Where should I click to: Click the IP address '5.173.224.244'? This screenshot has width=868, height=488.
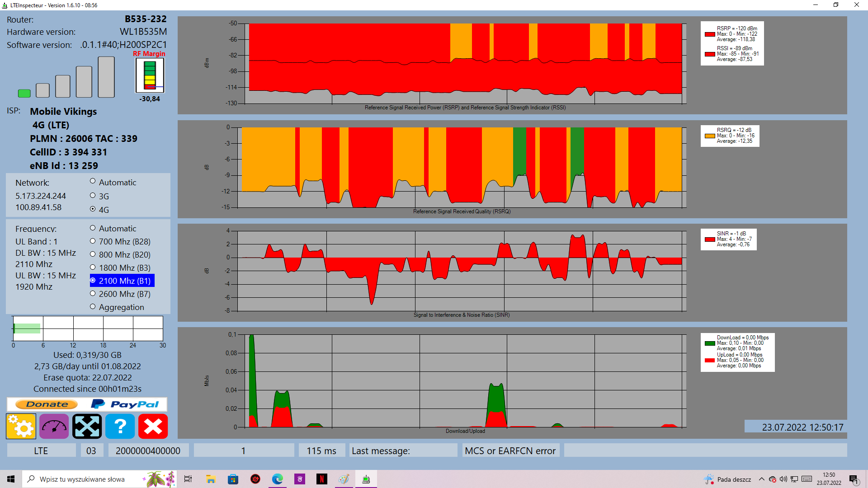point(41,196)
